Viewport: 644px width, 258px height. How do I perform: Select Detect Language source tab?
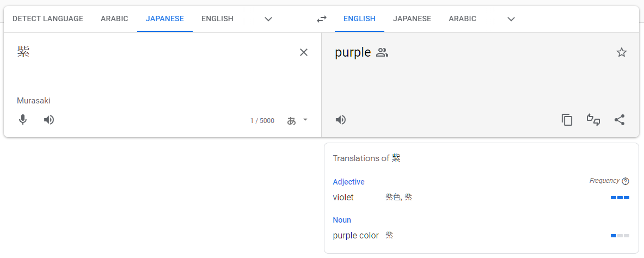[x=48, y=19]
